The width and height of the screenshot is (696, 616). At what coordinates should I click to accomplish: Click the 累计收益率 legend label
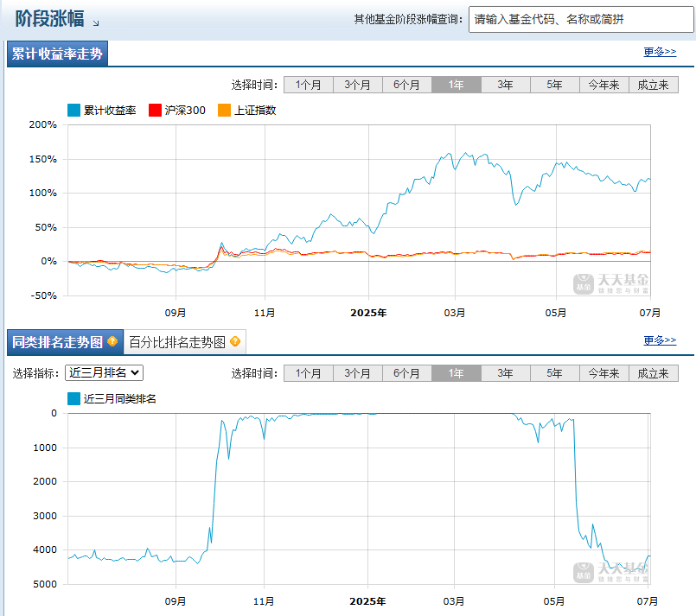[x=110, y=111]
